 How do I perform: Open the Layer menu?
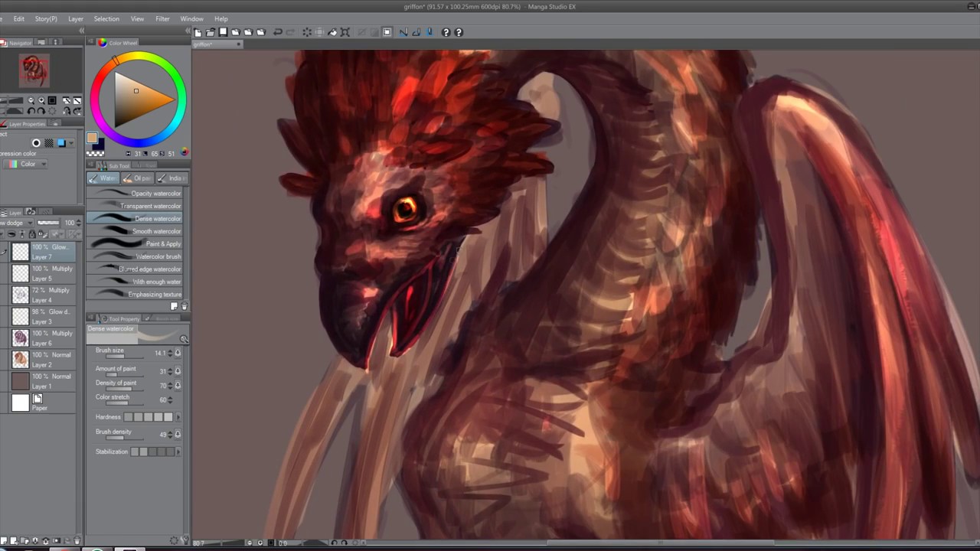tap(76, 18)
